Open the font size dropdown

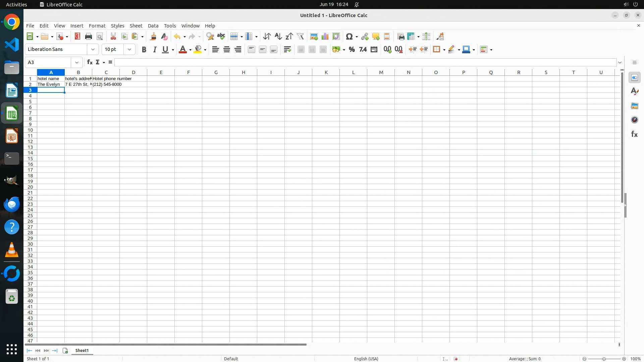(x=129, y=50)
